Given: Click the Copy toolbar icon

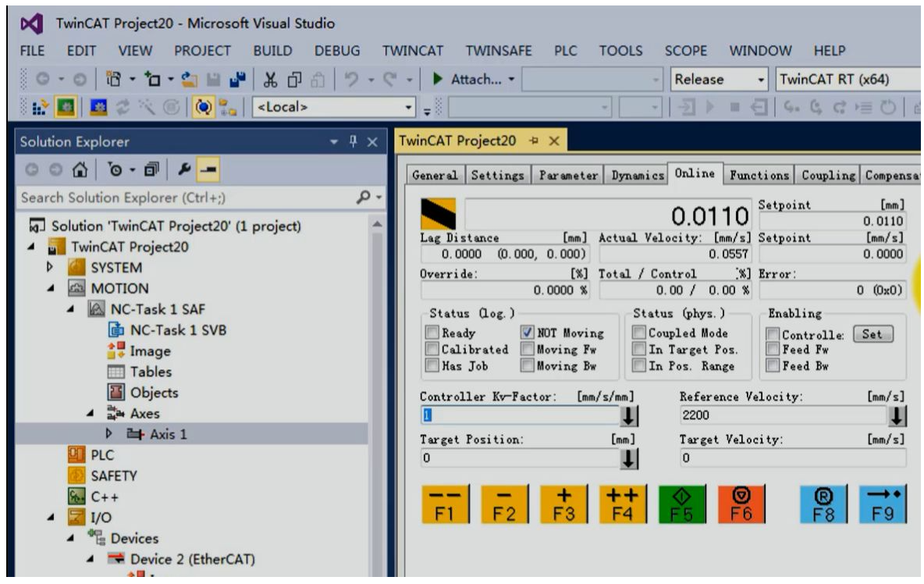Looking at the screenshot, I should 294,79.
